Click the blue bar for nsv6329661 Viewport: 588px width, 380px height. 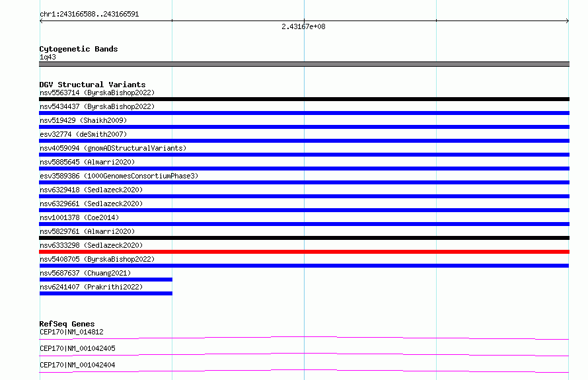tap(304, 210)
